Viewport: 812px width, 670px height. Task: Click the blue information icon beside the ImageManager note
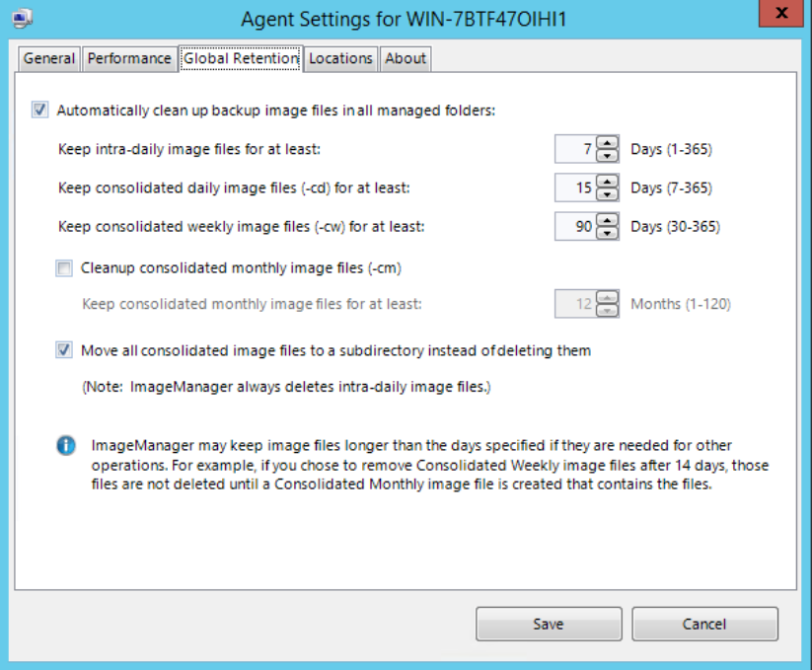point(66,445)
